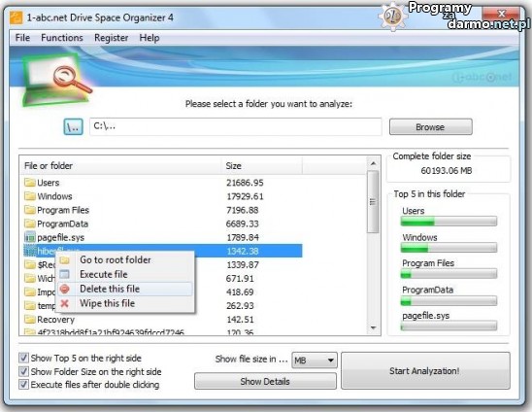Click the folder path input field
The image size is (532, 412).
tap(236, 126)
